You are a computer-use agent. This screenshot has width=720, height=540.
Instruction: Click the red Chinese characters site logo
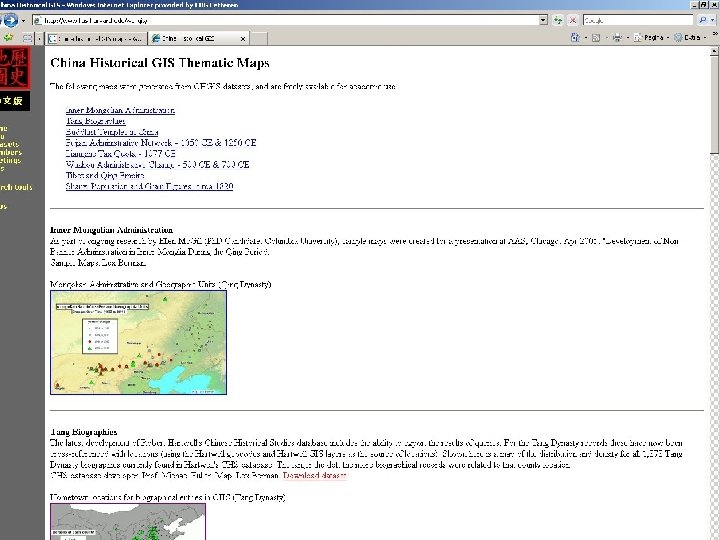(15, 68)
